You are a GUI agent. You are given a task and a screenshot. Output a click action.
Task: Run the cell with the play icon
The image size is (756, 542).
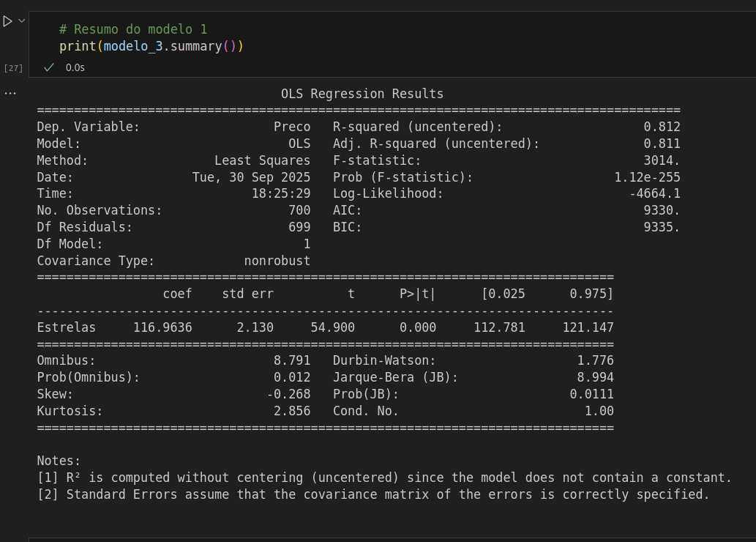tap(7, 21)
